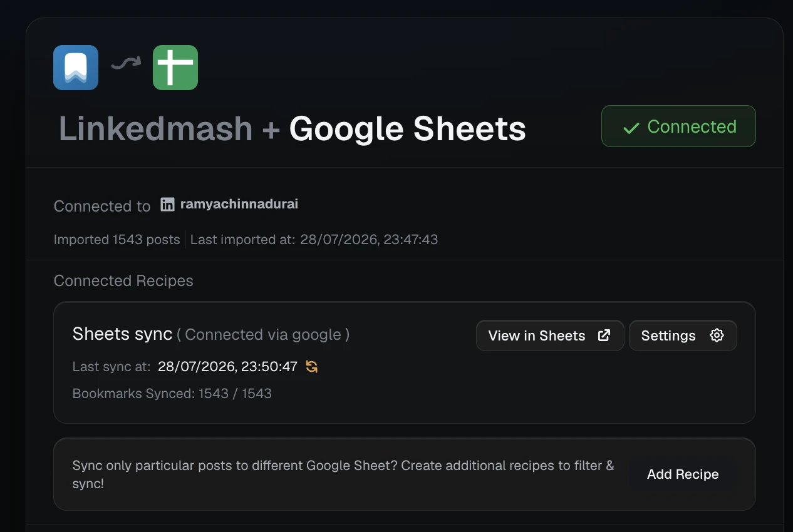The image size is (793, 532).
Task: Click the Add Recipe button
Action: [x=683, y=474]
